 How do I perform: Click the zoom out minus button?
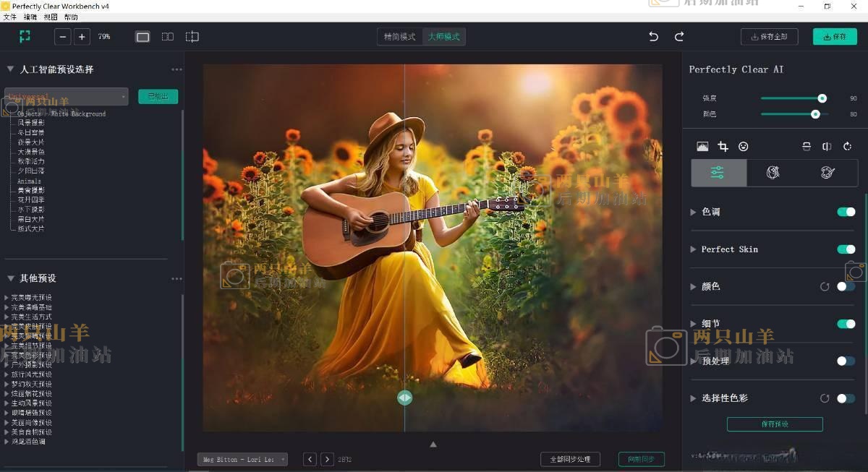63,37
